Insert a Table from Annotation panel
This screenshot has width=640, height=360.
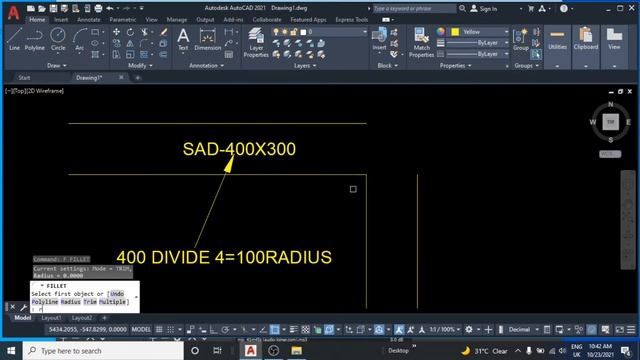pyautogui.click(x=229, y=54)
